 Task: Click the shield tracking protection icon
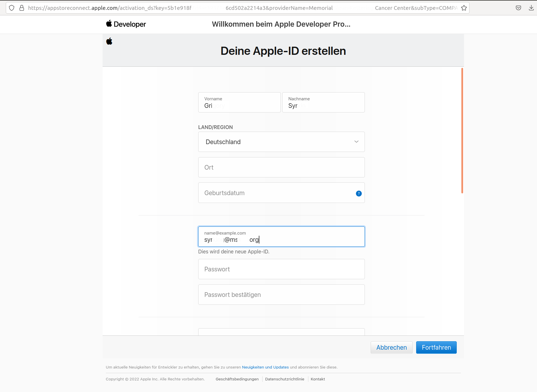pos(12,8)
